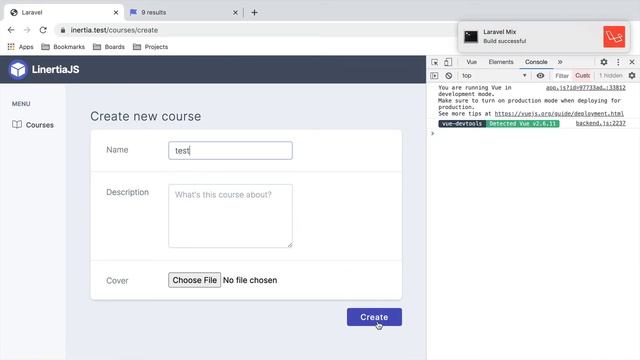Click the No file chosen text
The image size is (640, 360).
pos(250,280)
